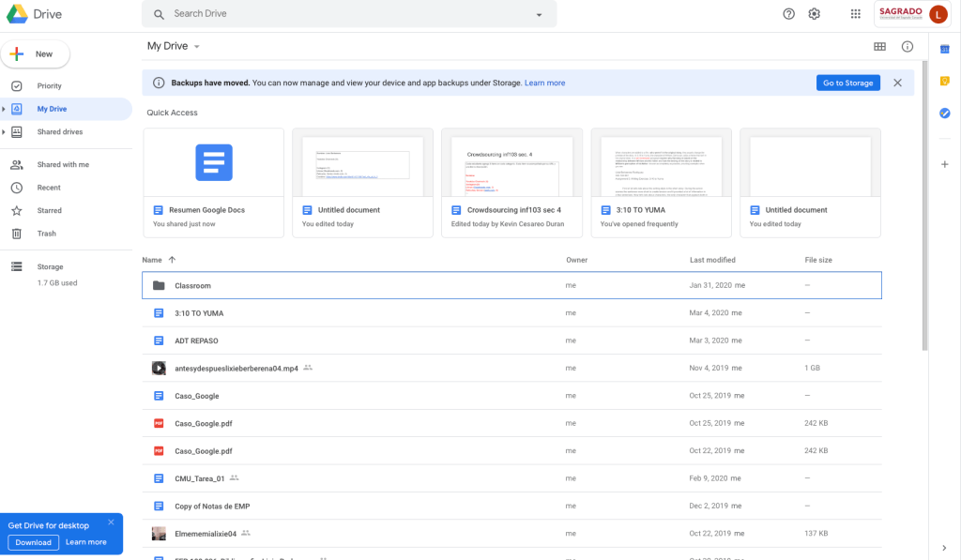This screenshot has height=560, width=961.
Task: Click the Starred star icon in sidebar
Action: (17, 211)
